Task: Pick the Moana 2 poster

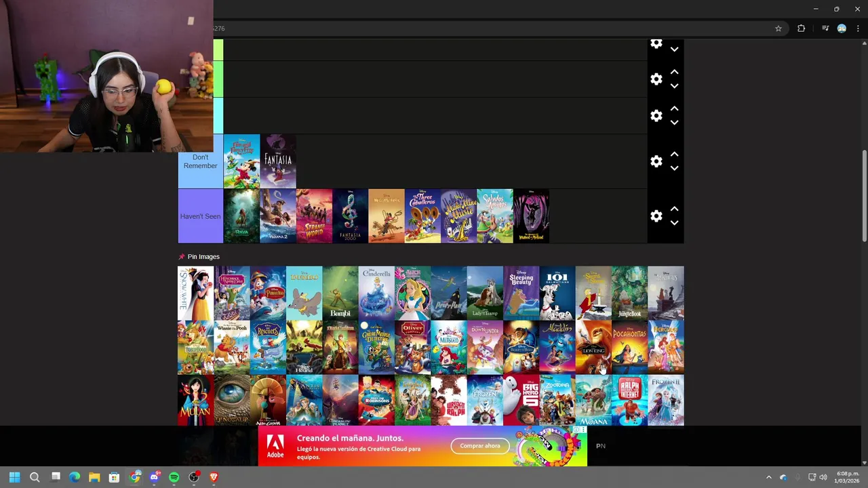Action: tap(278, 216)
